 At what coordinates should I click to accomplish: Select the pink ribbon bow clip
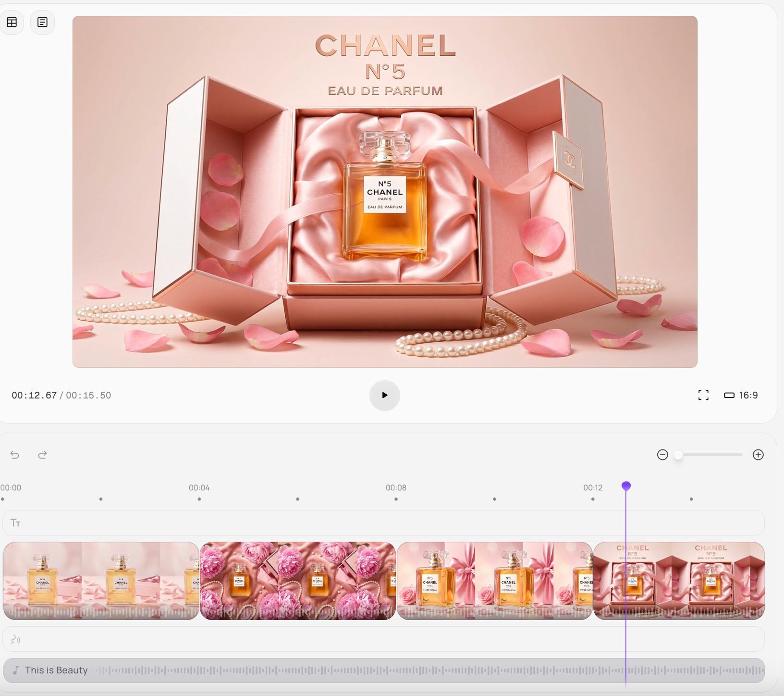point(494,581)
